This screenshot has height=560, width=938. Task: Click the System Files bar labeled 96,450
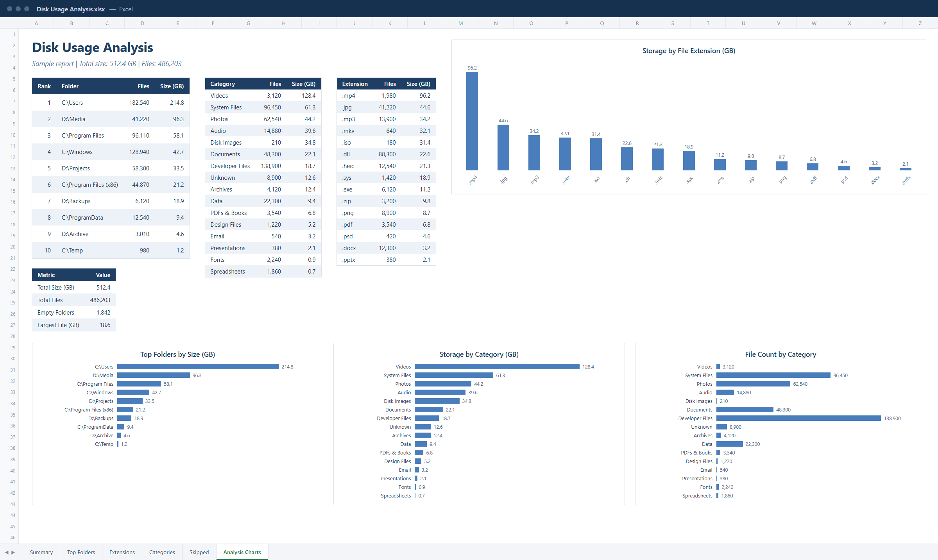(773, 375)
